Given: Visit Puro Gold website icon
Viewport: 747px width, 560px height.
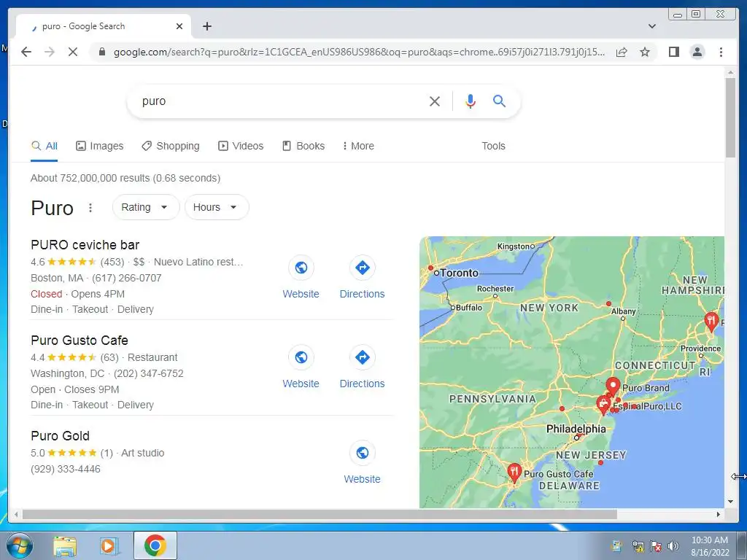Looking at the screenshot, I should point(362,453).
